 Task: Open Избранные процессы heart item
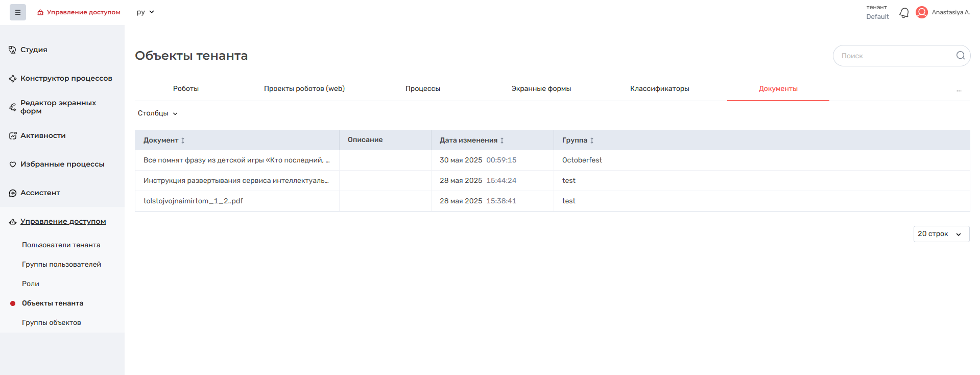pyautogui.click(x=62, y=164)
